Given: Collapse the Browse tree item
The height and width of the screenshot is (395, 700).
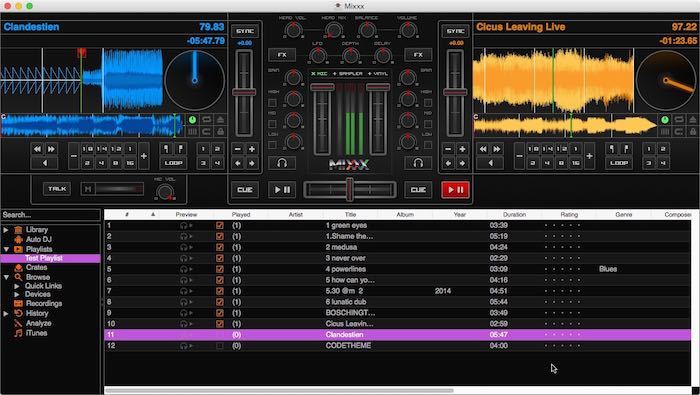Looking at the screenshot, I should click(x=6, y=277).
